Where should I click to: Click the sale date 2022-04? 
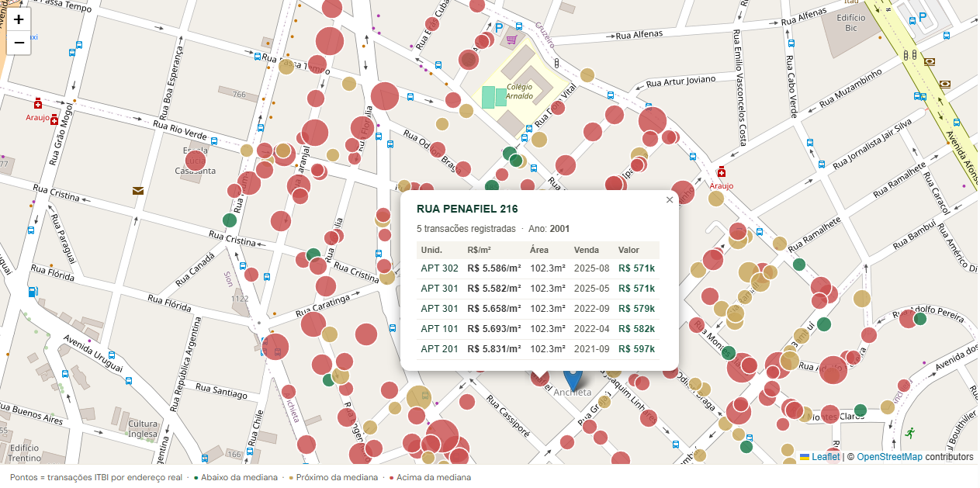pyautogui.click(x=592, y=329)
